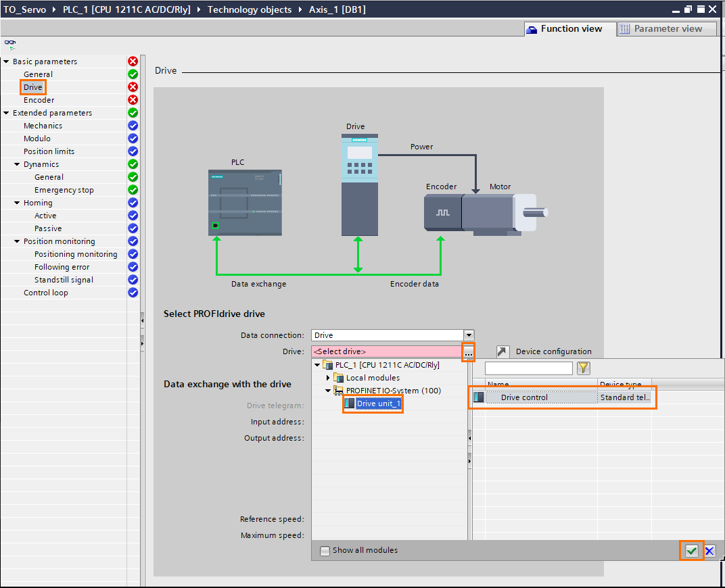Click the green check icon beside Mechanics
This screenshot has width=725, height=588.
point(133,125)
